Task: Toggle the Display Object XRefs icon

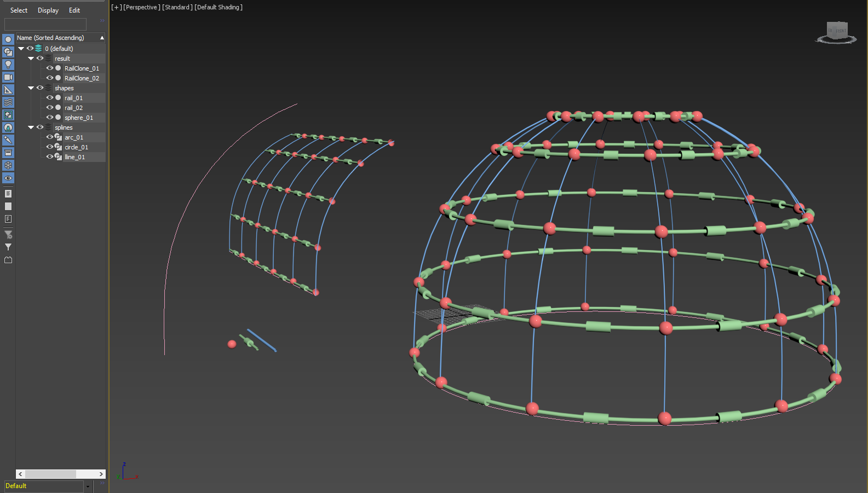Action: coord(8,127)
